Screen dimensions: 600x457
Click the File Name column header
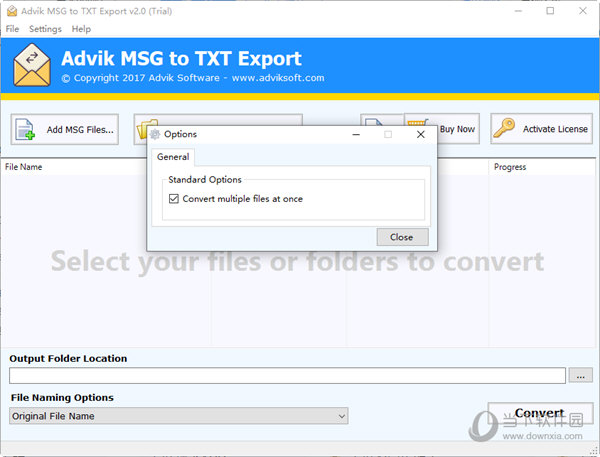point(23,167)
